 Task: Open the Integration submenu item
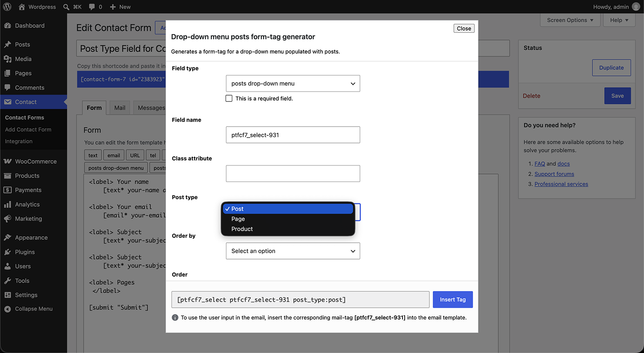[x=18, y=141]
